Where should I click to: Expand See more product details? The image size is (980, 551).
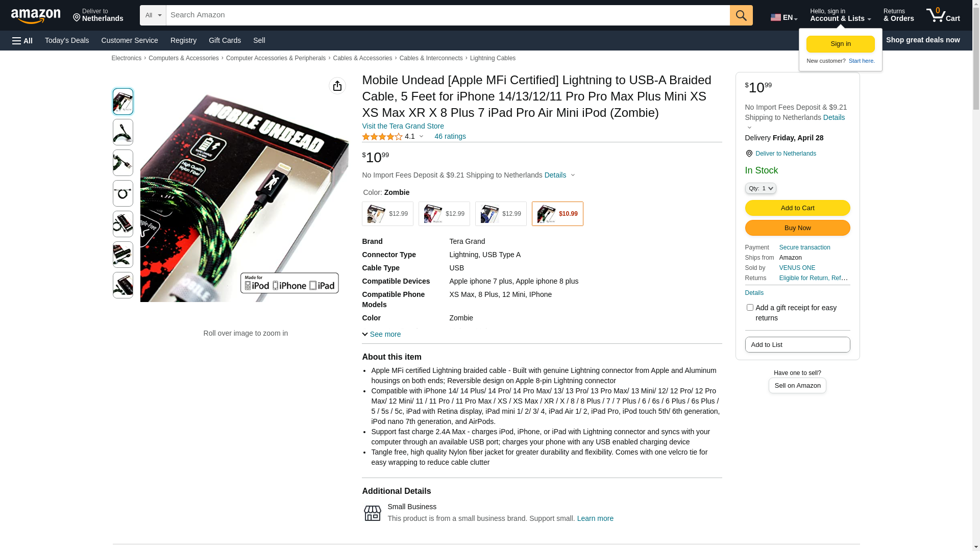click(x=381, y=334)
